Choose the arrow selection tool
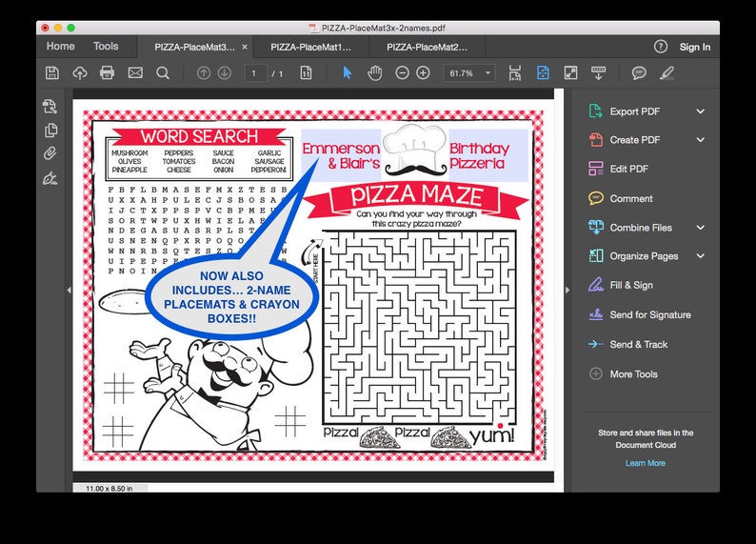The width and height of the screenshot is (756, 544). tap(348, 72)
